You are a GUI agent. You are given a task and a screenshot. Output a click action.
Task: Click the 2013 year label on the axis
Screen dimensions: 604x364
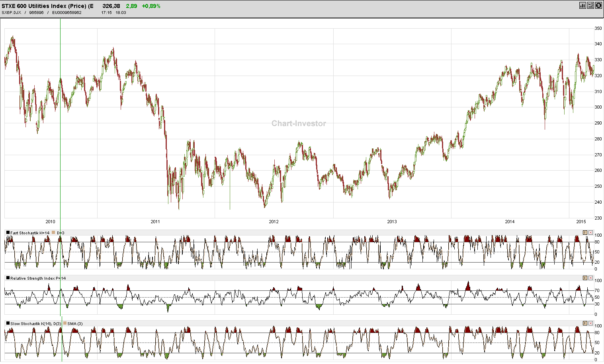point(392,222)
